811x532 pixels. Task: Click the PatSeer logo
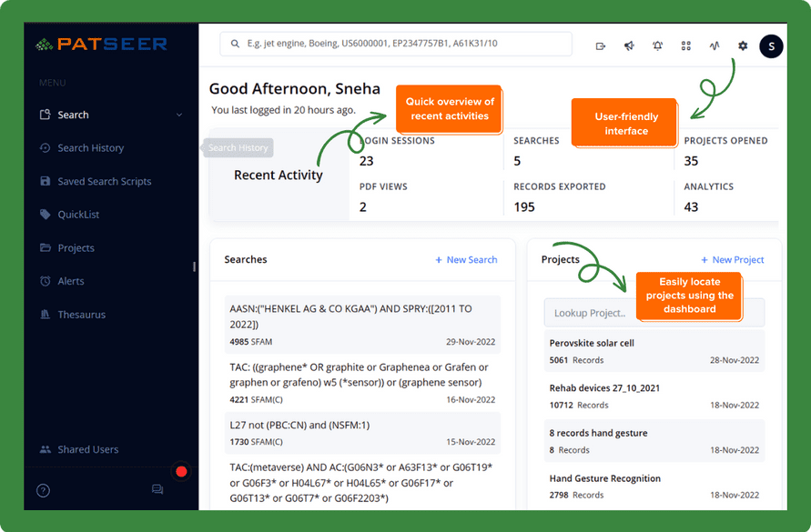coord(101,44)
